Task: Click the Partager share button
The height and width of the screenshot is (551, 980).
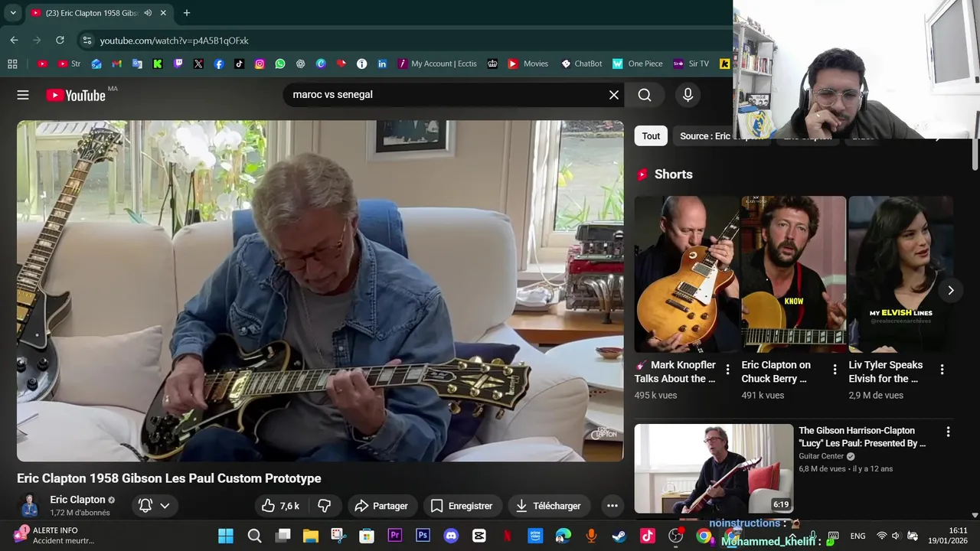Action: pyautogui.click(x=381, y=506)
